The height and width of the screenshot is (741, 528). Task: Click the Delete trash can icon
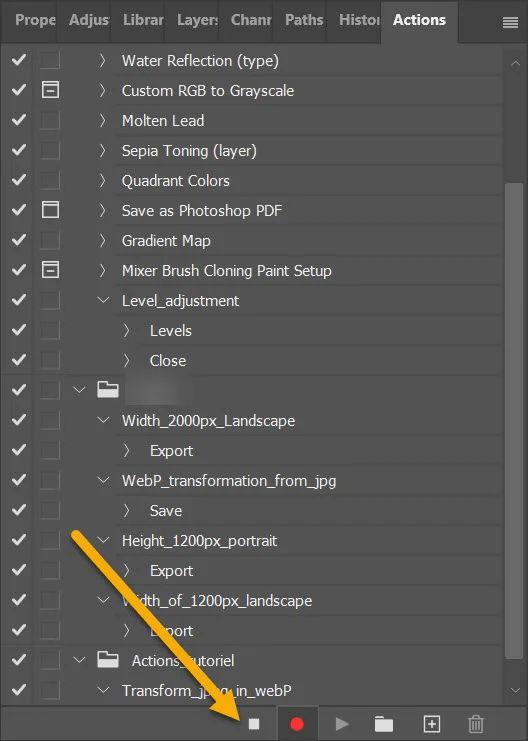(x=476, y=724)
